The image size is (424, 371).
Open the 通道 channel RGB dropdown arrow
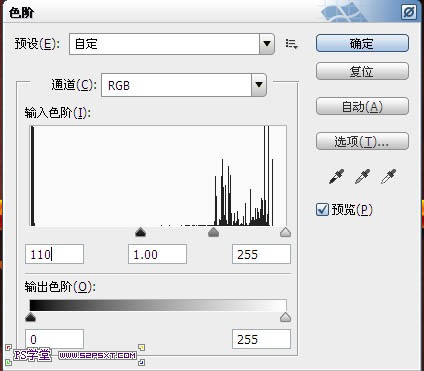pyautogui.click(x=259, y=85)
